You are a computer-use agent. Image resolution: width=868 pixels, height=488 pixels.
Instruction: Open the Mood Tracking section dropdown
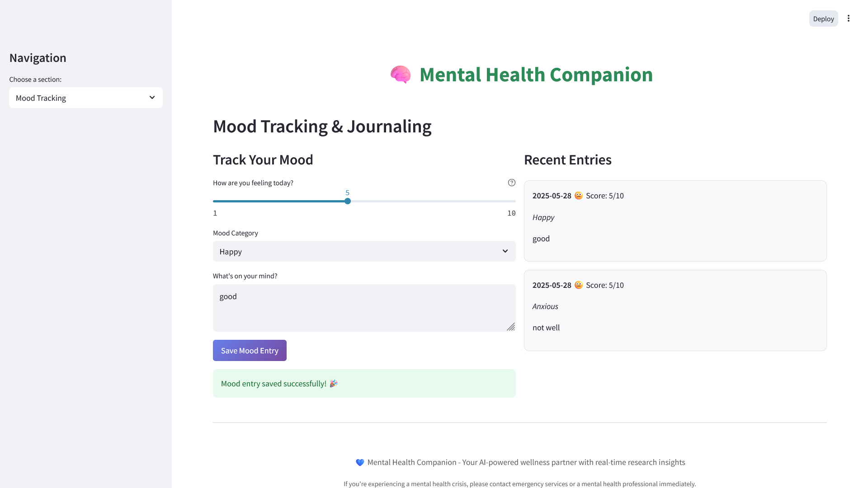point(85,98)
